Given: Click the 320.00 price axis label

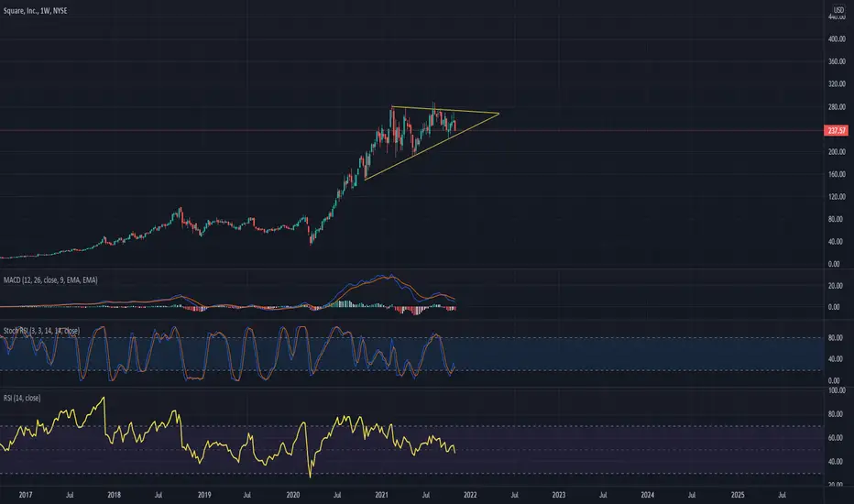Looking at the screenshot, I should [837, 84].
